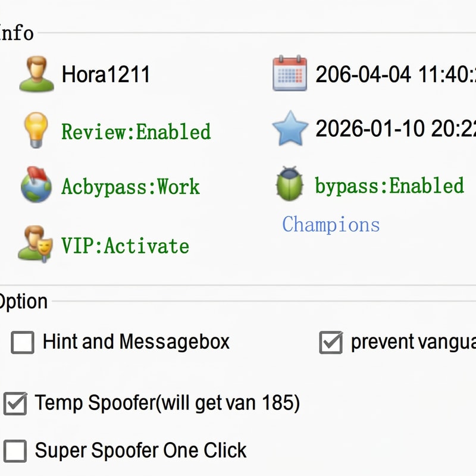
Task: Click the Review:Enabled status label
Action: point(136,131)
